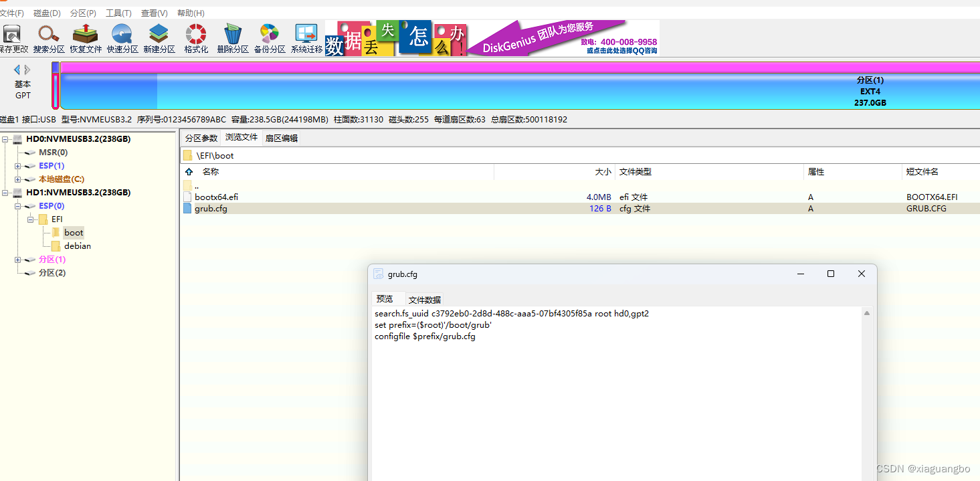Click the 搜索分区 (Search Partition) icon
980x481 pixels.
[48, 37]
